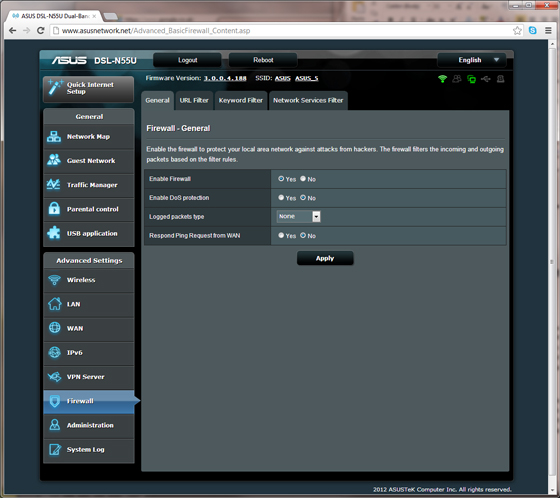Open Network Map from sidebar icon
560x498 pixels.
[54, 136]
